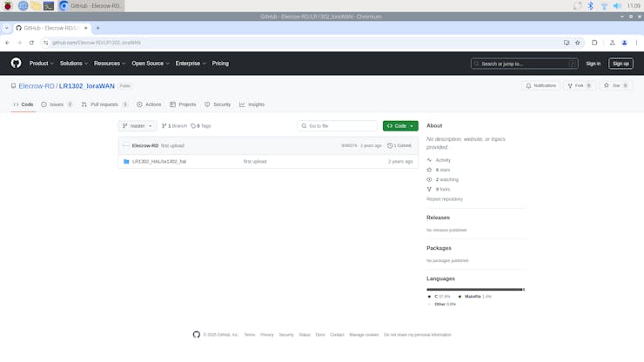Click the Makefile language entry
This screenshot has width=644, height=362.
click(x=475, y=296)
